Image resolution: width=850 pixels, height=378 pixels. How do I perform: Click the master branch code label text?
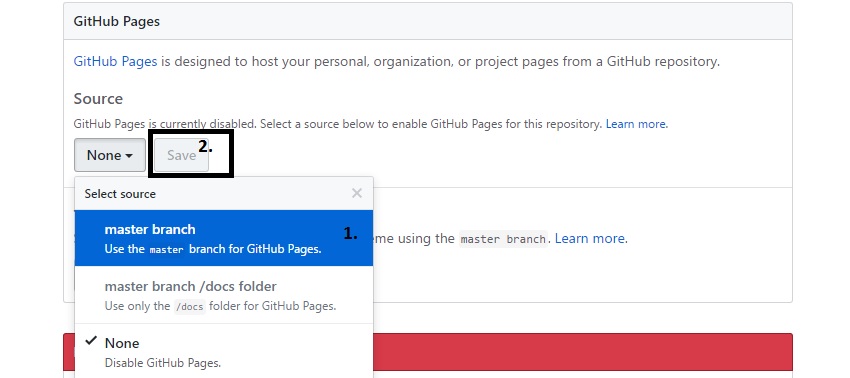click(503, 239)
